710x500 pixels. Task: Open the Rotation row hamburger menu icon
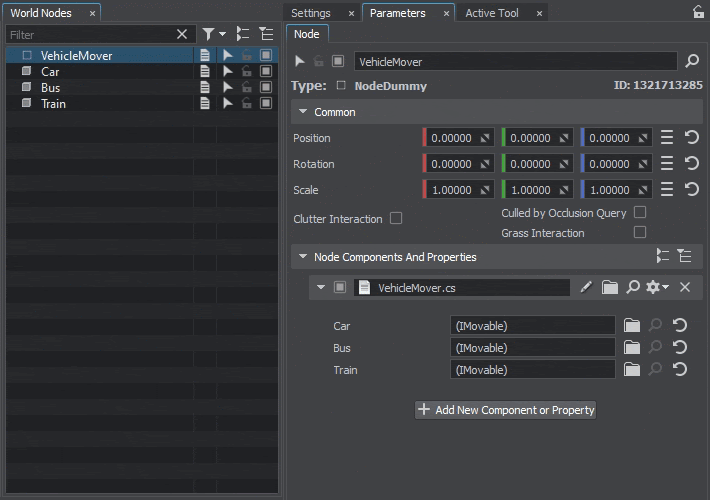pos(667,164)
